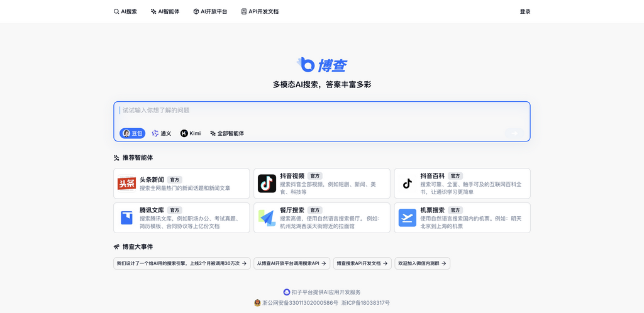Open the API开发文档 nav item
The image size is (644, 313).
[x=260, y=11]
